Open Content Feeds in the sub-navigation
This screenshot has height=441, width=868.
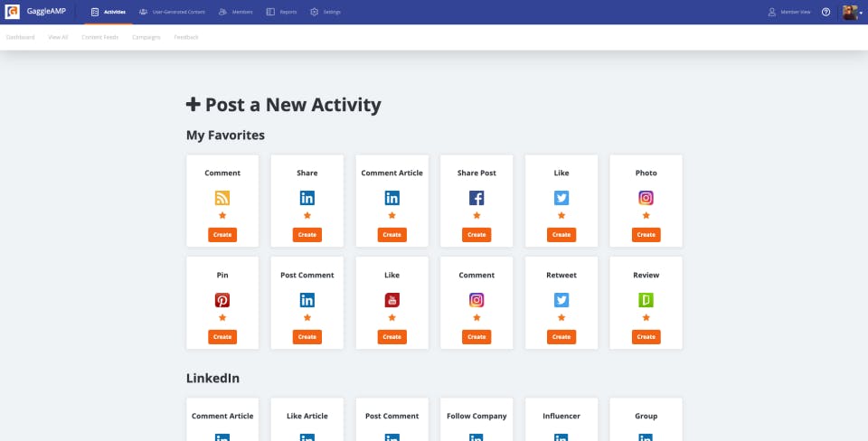100,37
